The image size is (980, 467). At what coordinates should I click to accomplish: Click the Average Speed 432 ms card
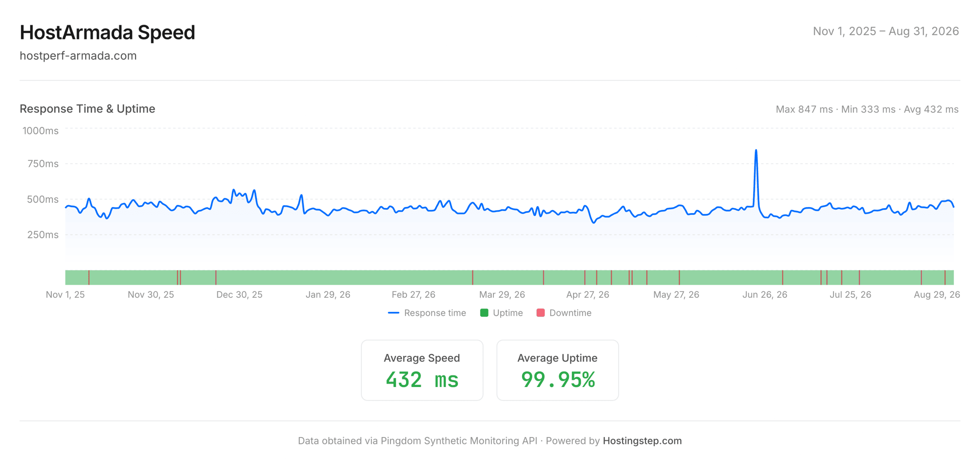(x=422, y=370)
